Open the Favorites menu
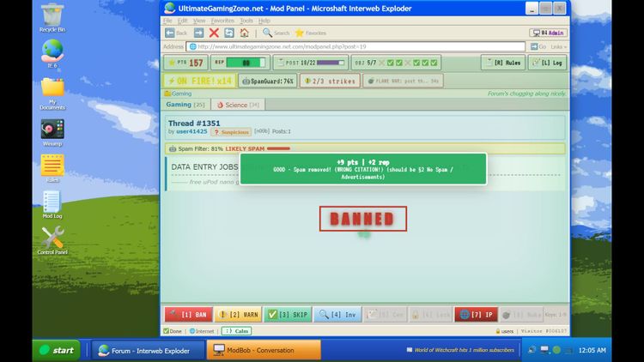Image resolution: width=644 pixels, height=362 pixels. coord(222,21)
